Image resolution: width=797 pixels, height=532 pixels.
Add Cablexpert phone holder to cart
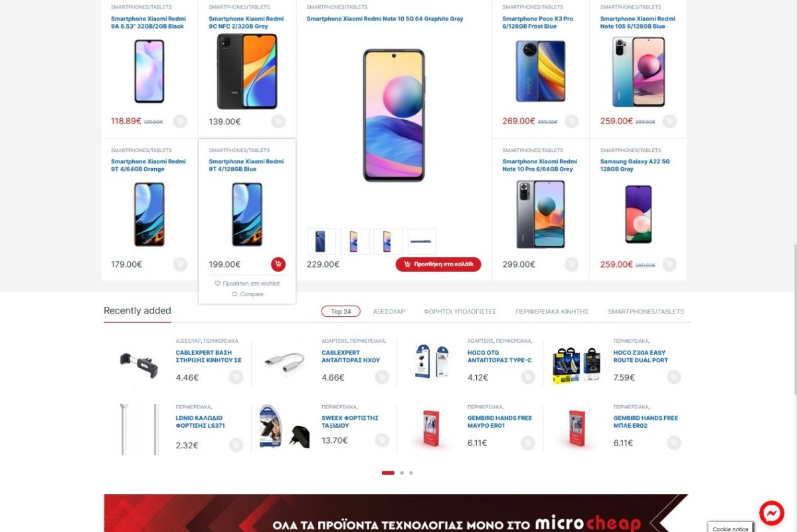pos(236,377)
